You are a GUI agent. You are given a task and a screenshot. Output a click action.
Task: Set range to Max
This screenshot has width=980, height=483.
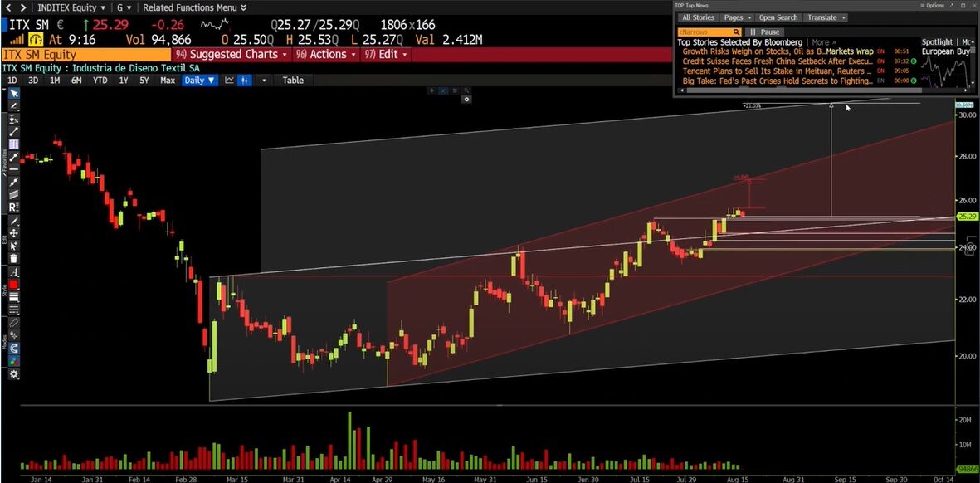pos(168,80)
